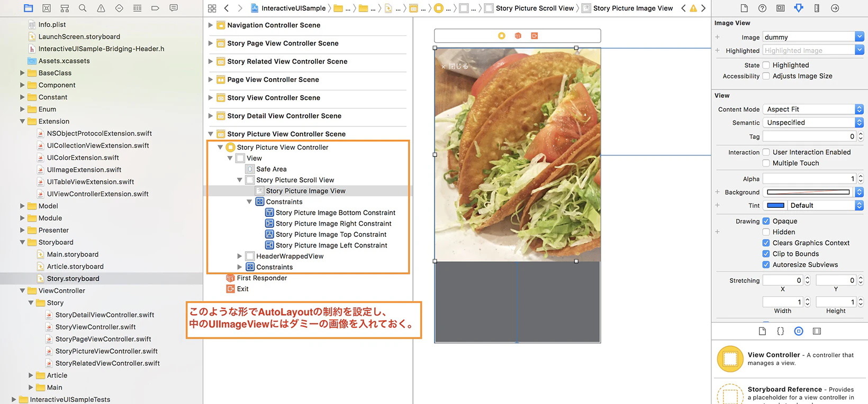Go back with the jump bar arrow
868x404 pixels.
227,8
